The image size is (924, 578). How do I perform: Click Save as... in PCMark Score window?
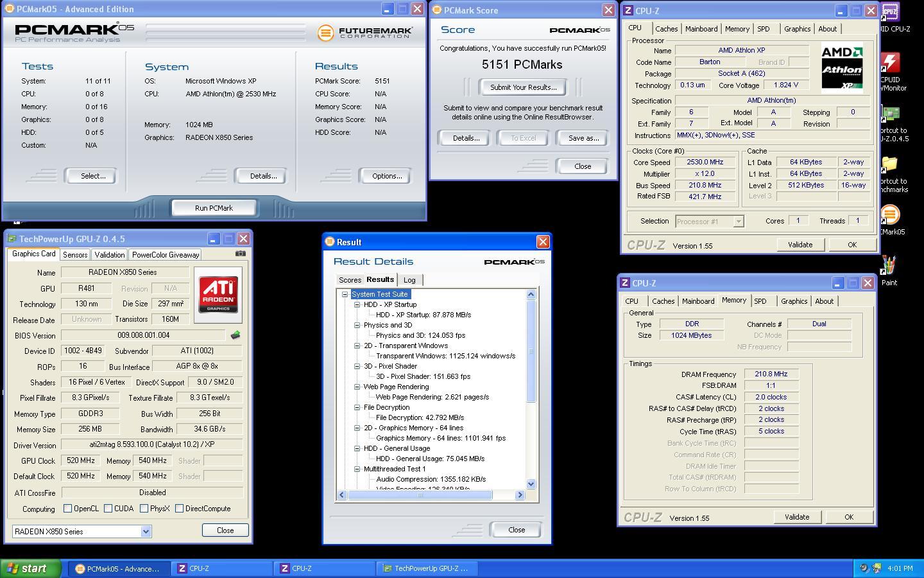tap(583, 138)
